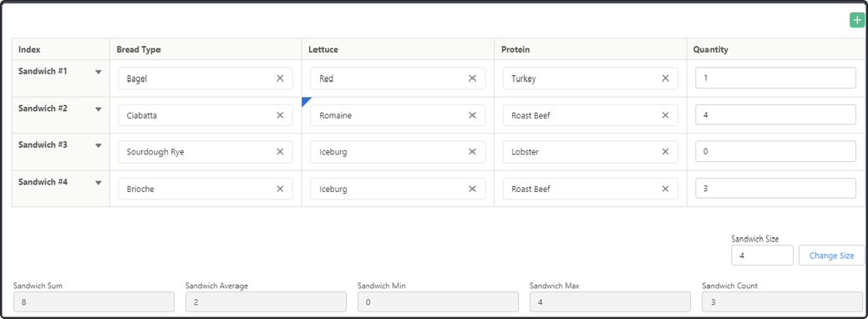Screen dimensions: 868x319
Task: Open the Turkey protein combo box
Action: tap(591, 78)
